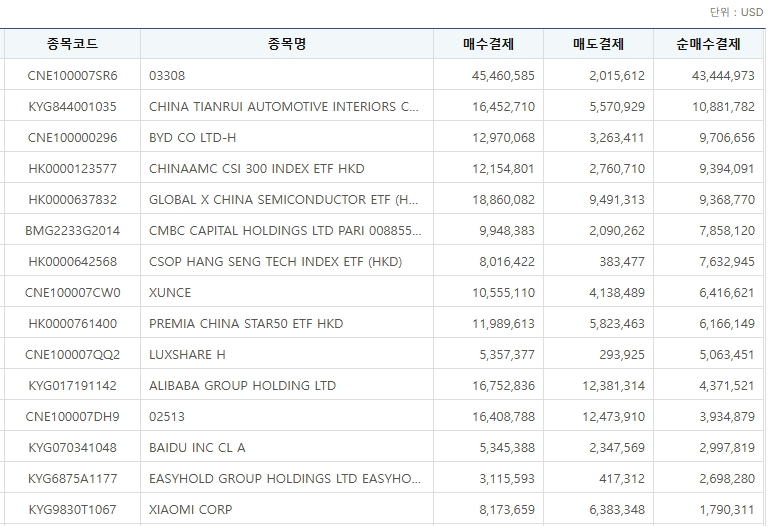Select stock code CNE100007DH9
Image resolution: width=770 pixels, height=526 pixels.
coord(73,416)
